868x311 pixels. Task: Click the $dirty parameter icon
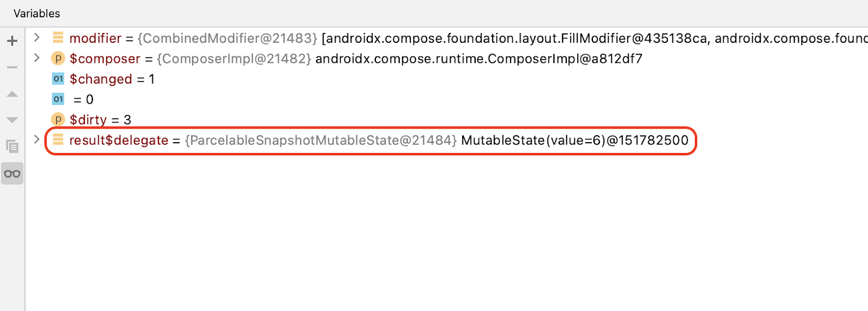coord(58,119)
